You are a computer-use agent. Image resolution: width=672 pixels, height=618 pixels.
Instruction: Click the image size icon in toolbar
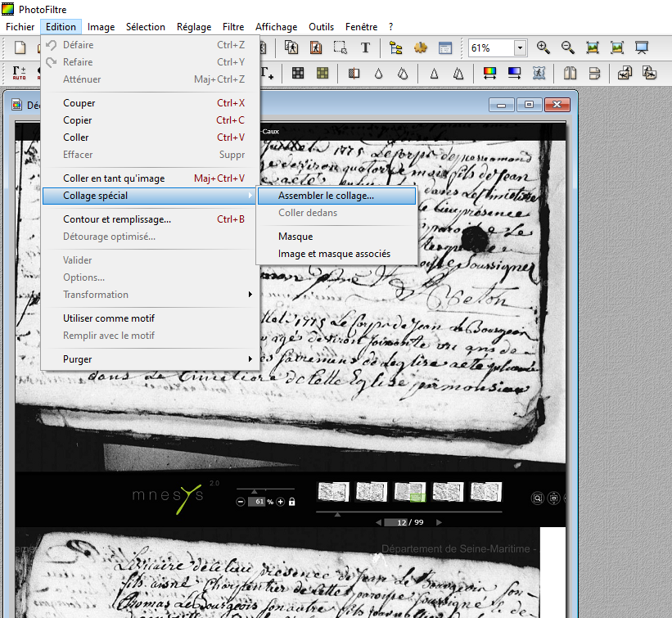291,48
